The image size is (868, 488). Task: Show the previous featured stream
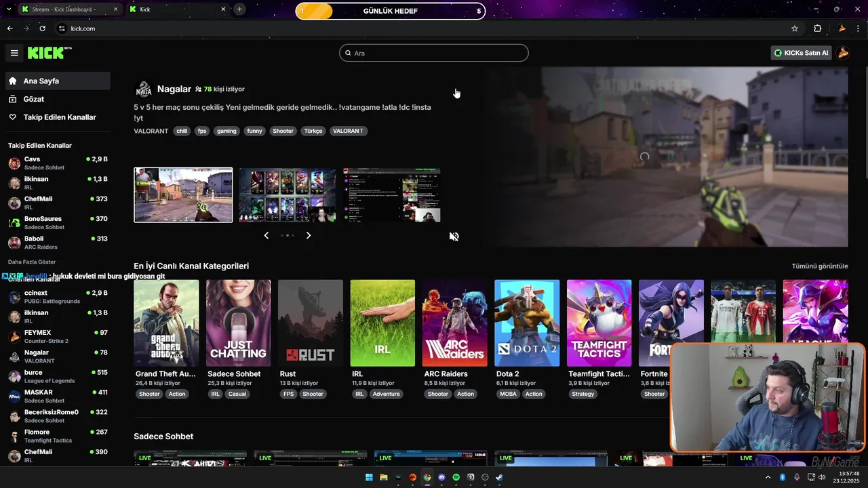point(266,235)
